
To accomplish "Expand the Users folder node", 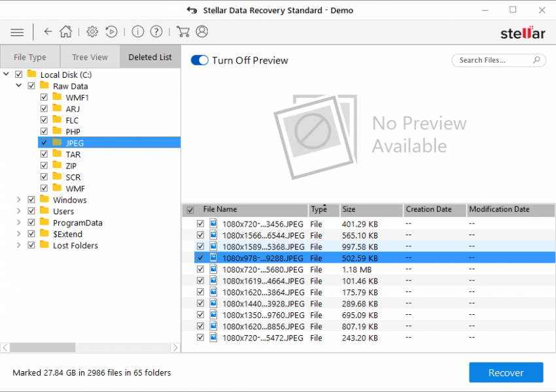I will pyautogui.click(x=19, y=211).
